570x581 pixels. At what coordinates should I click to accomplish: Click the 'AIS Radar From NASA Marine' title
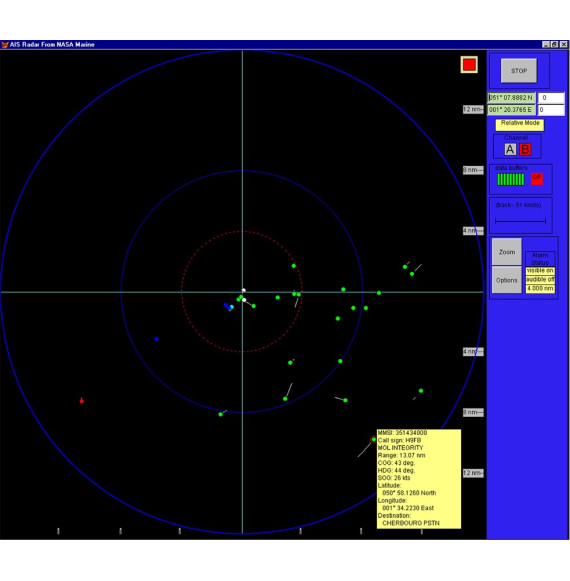(52, 44)
